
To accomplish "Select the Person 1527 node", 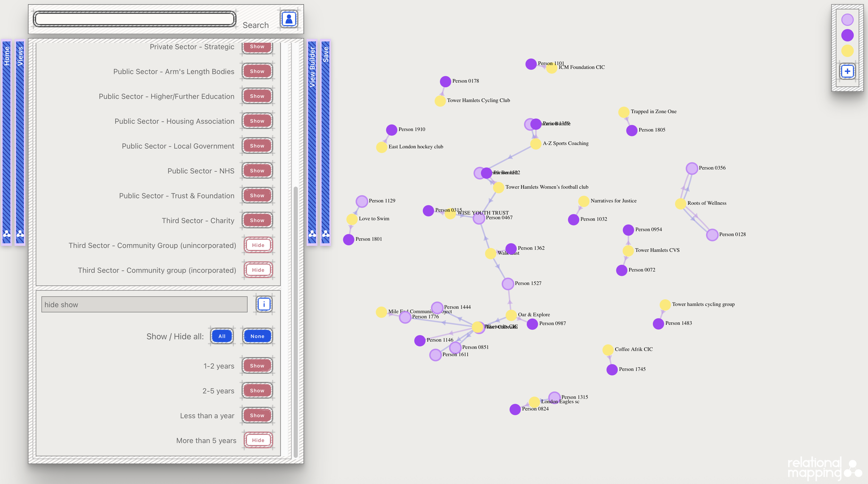I will [508, 284].
